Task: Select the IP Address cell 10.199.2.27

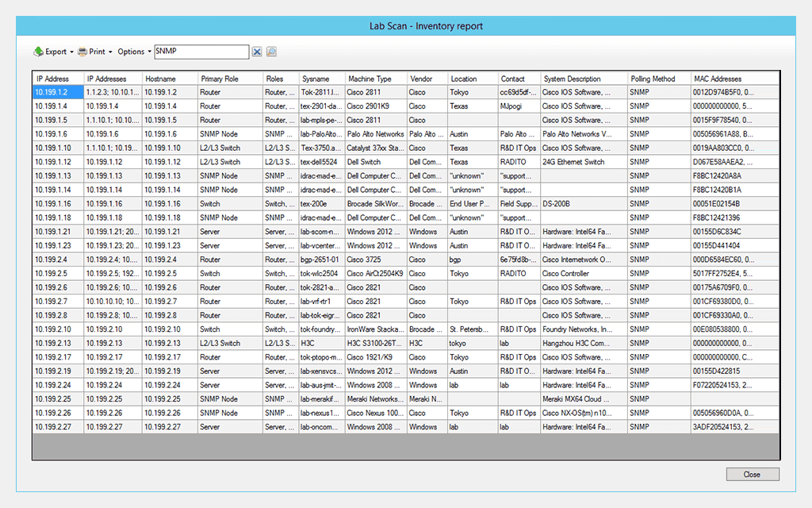Action: 58,428
